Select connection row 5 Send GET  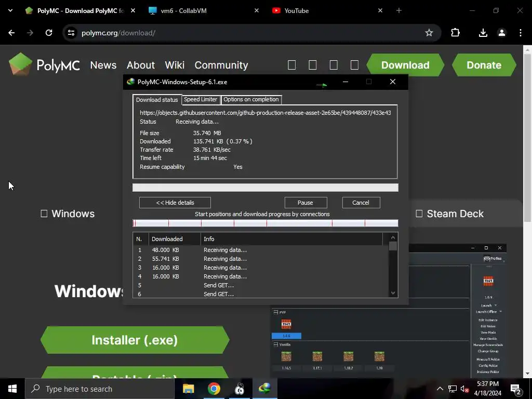261,285
